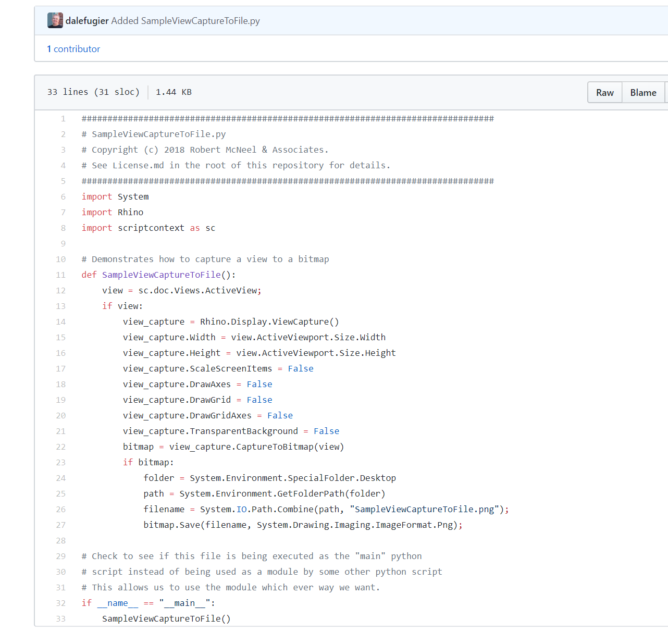Click line number 32 beside the main check

pos(61,603)
